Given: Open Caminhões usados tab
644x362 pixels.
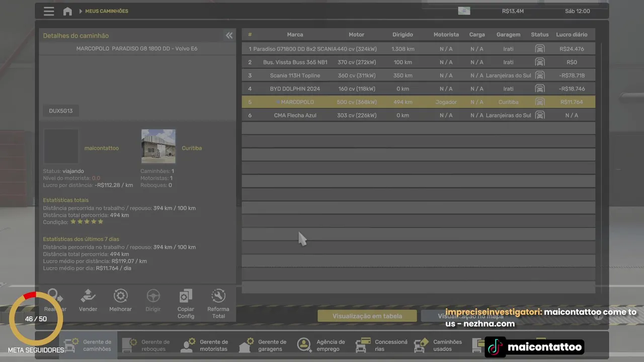Looking at the screenshot, I should pyautogui.click(x=438, y=345).
